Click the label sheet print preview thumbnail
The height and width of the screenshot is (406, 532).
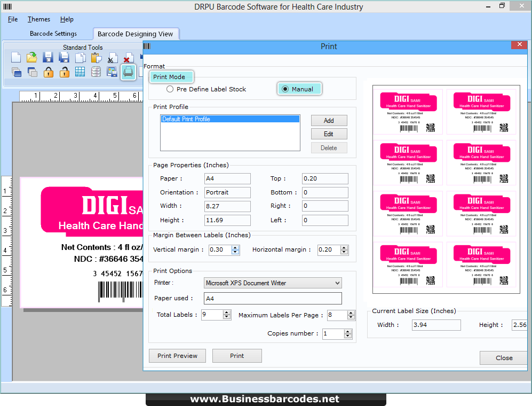[x=446, y=189]
